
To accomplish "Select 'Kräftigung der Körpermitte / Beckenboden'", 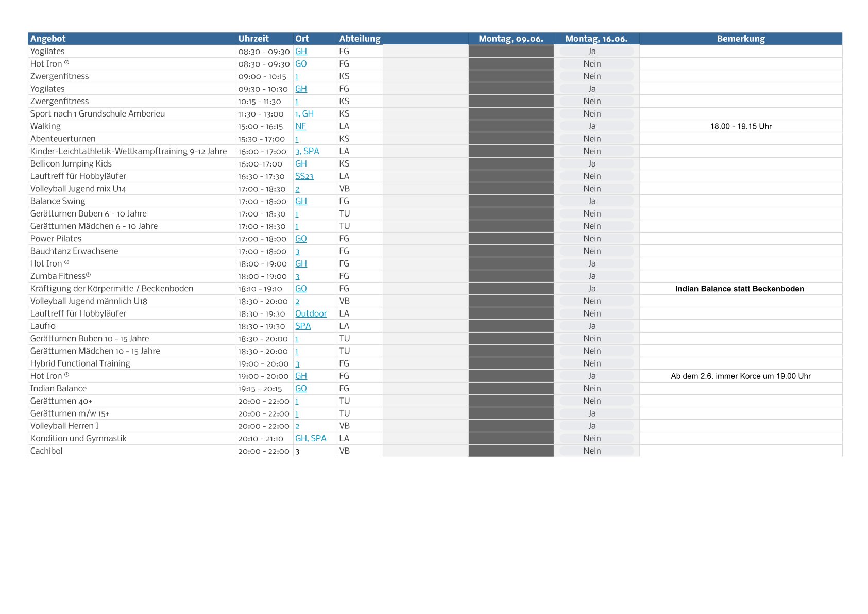I will pyautogui.click(x=112, y=289).
